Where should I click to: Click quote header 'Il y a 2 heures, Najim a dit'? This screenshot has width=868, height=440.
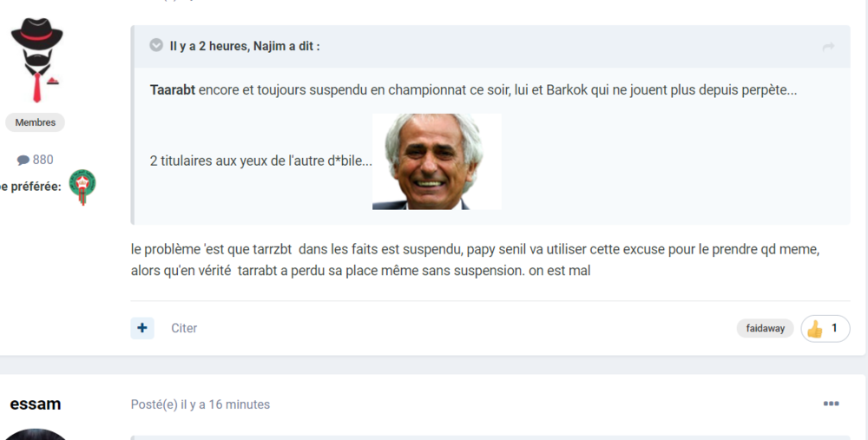click(245, 46)
